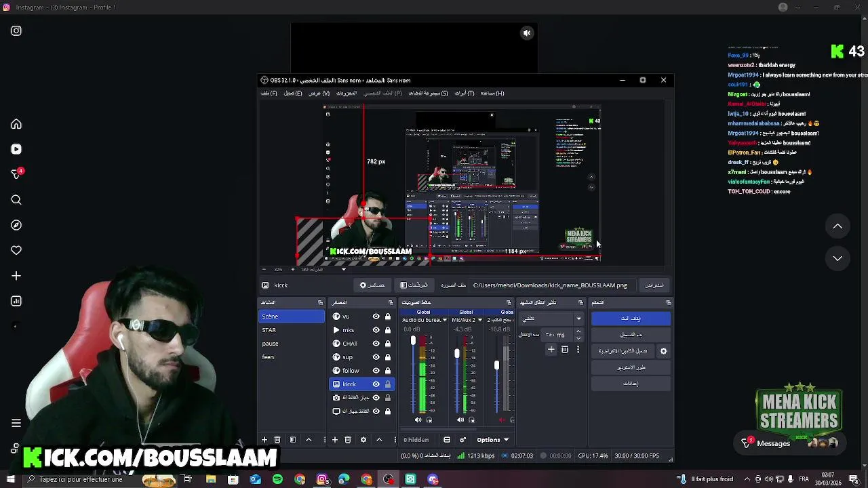The image size is (868, 488).
Task: Open source properties gear in sources toolbar
Action: [x=363, y=440]
